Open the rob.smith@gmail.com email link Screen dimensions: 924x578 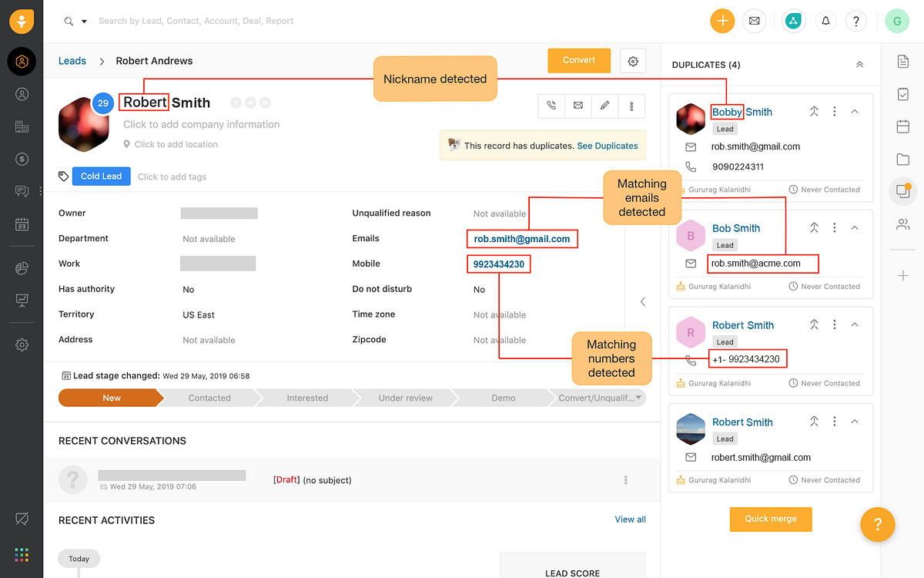[x=522, y=239]
